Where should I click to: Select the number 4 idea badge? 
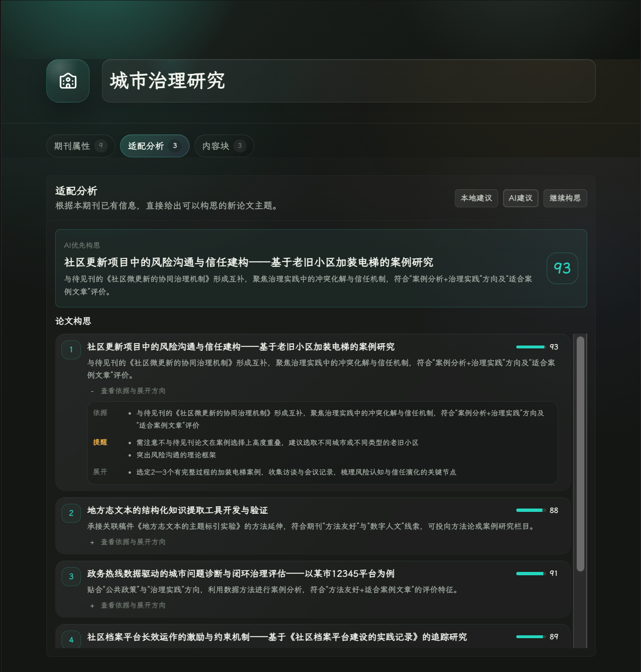[71, 640]
